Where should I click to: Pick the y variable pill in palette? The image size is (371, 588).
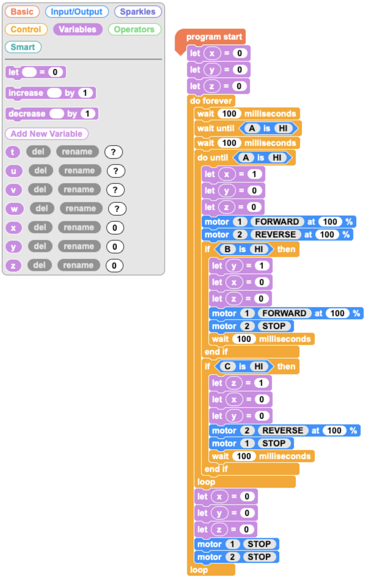[x=13, y=246]
